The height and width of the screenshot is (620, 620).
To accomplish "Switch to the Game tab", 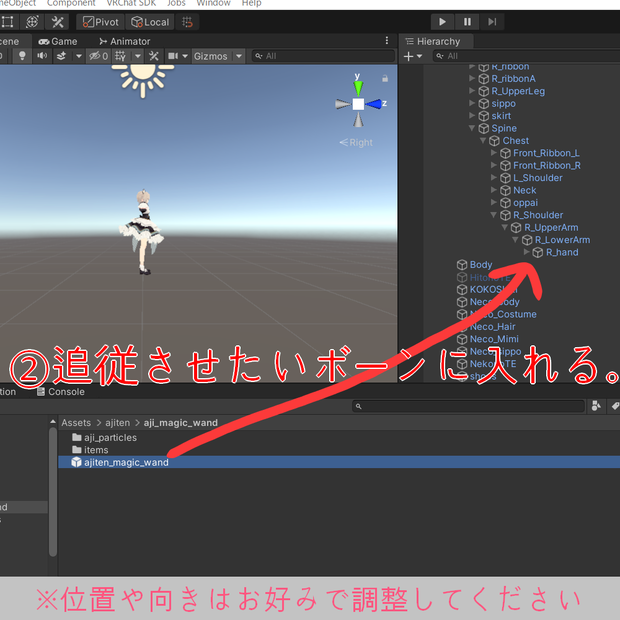I will [58, 41].
